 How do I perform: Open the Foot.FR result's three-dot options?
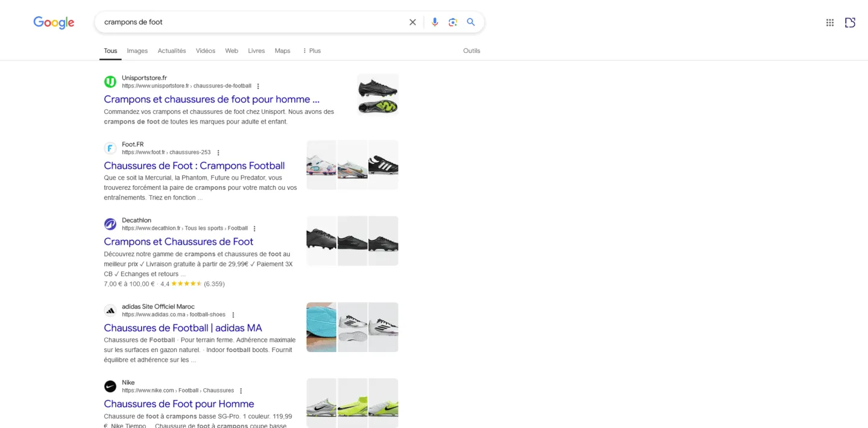(x=218, y=153)
